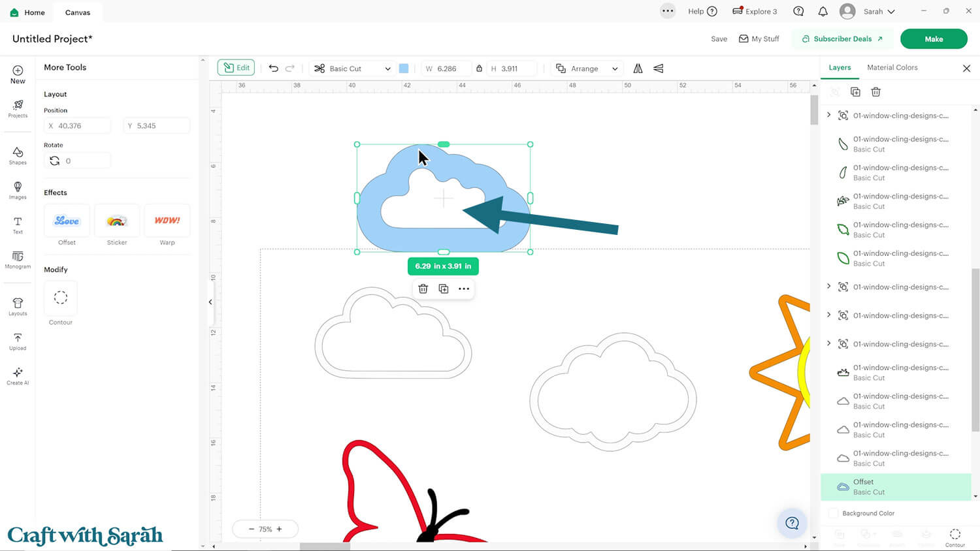Switch to the Material Colors tab
The image size is (980, 551).
892,67
